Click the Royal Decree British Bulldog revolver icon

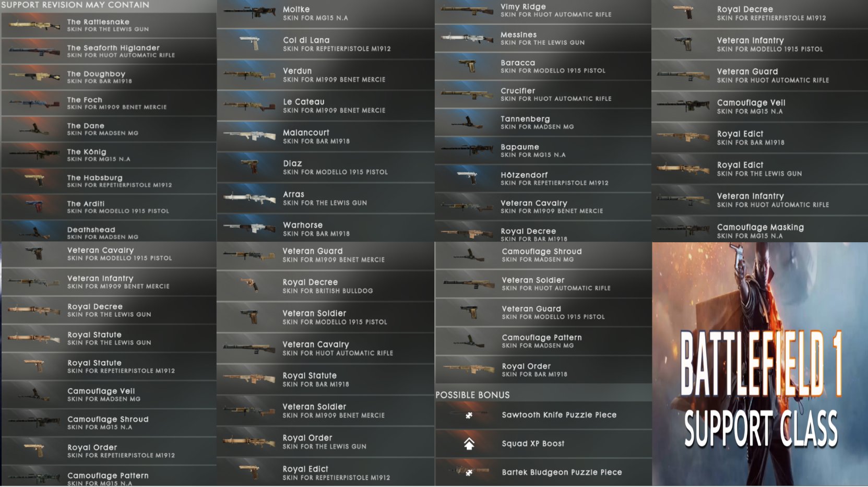pyautogui.click(x=249, y=286)
